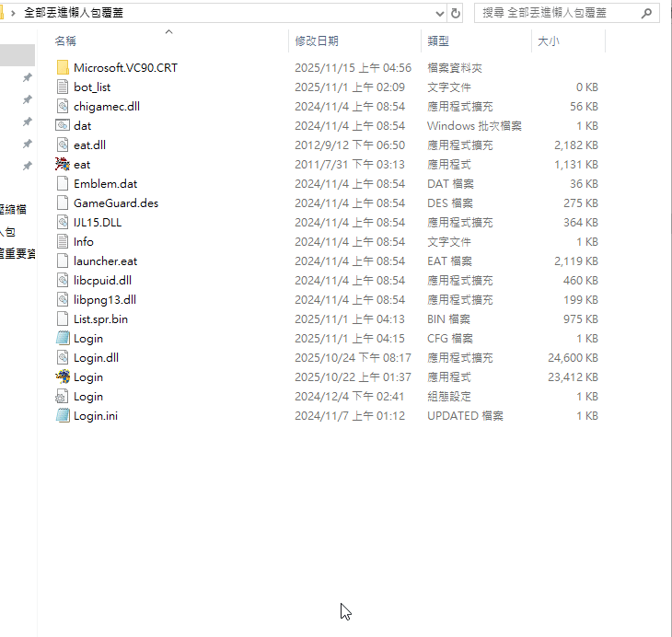672x637 pixels.
Task: Click the 24,600 KB size cell
Action: tap(573, 357)
